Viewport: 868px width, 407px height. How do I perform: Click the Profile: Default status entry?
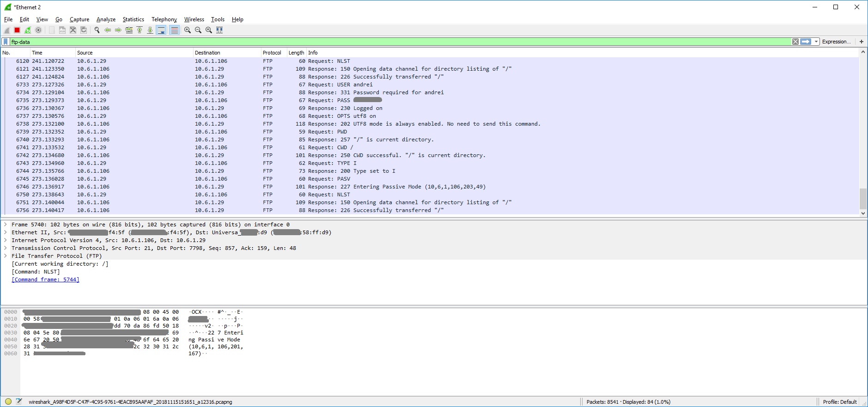click(x=839, y=402)
